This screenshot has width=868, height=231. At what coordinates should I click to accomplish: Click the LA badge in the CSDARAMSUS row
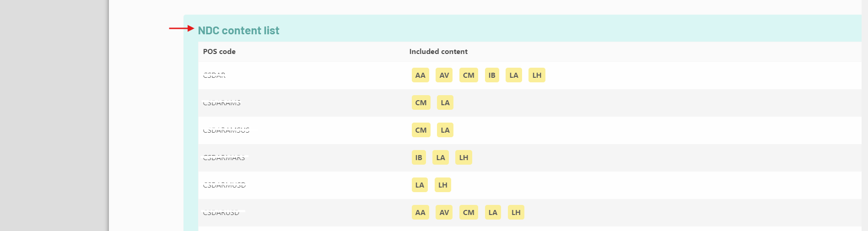[x=445, y=130]
